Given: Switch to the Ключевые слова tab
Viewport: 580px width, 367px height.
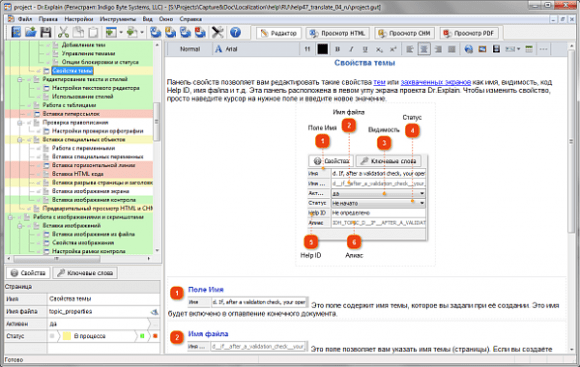Looking at the screenshot, I should (85, 273).
